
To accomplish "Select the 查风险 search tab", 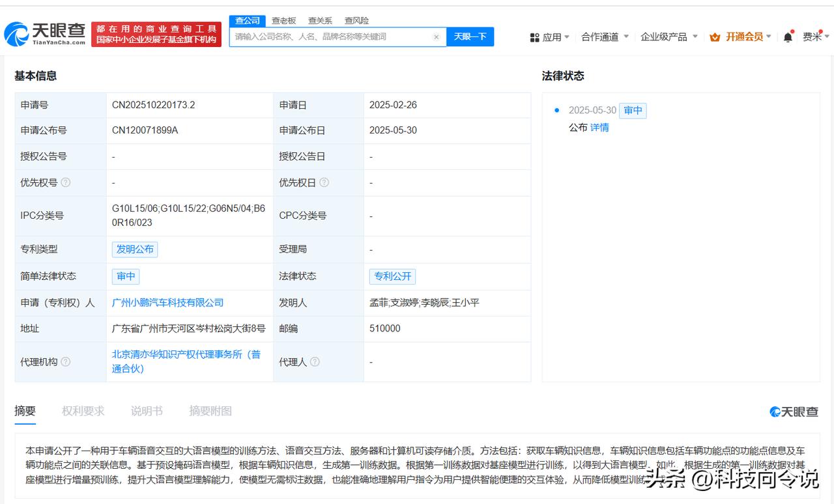I will 356,21.
